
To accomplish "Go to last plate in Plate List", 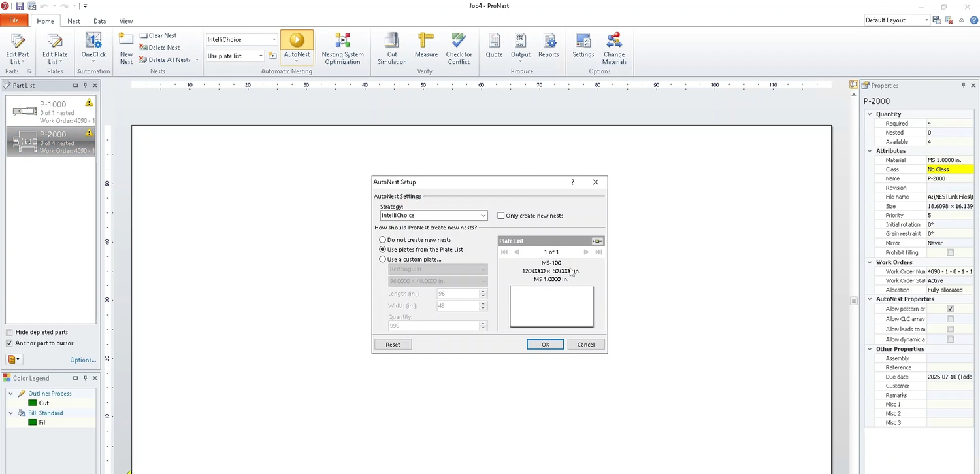I will point(598,252).
